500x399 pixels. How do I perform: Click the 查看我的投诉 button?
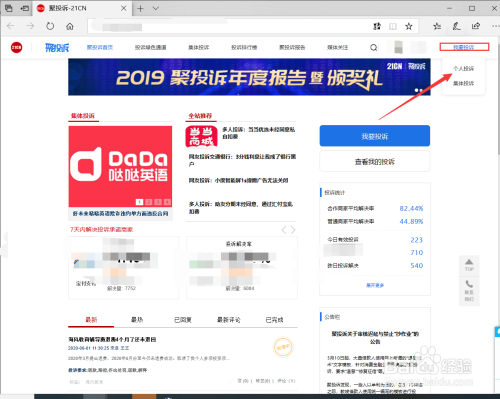pos(375,162)
